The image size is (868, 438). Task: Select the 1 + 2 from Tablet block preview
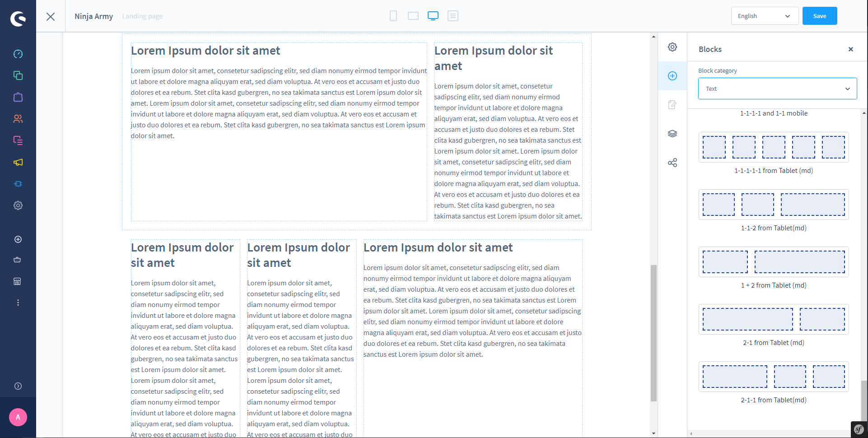tap(774, 262)
